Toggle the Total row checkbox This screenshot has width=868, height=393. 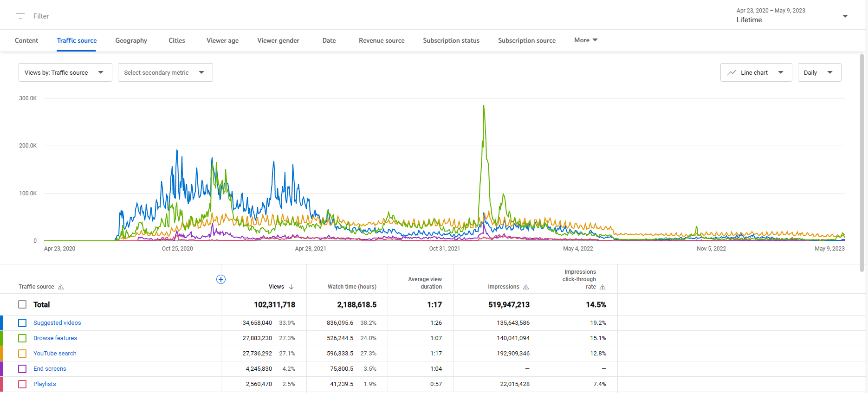click(x=22, y=304)
